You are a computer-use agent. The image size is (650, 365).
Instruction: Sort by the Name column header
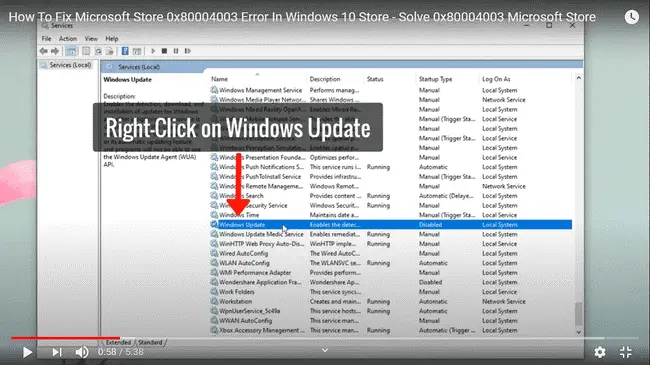[219, 79]
